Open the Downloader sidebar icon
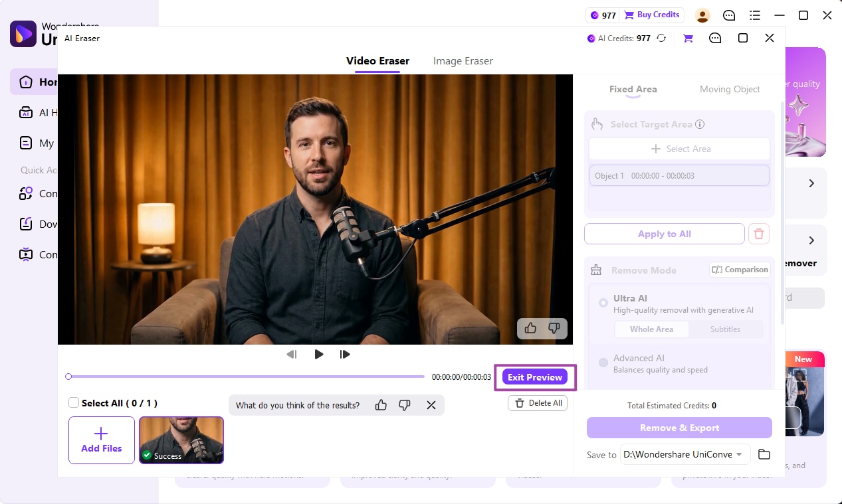Viewport: 842px width, 504px height. 26,224
